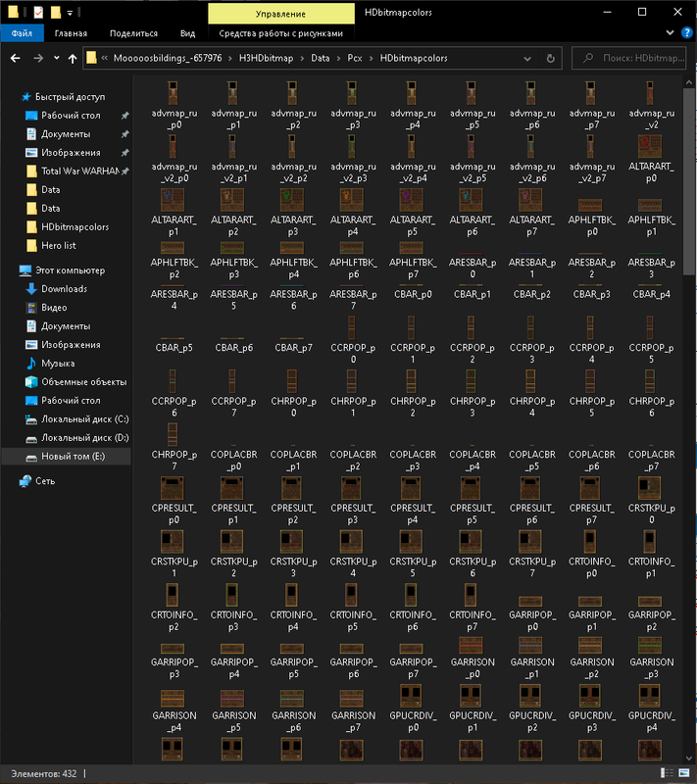
Task: Click the H3HDbitmap breadcrumb segment
Action: click(266, 58)
